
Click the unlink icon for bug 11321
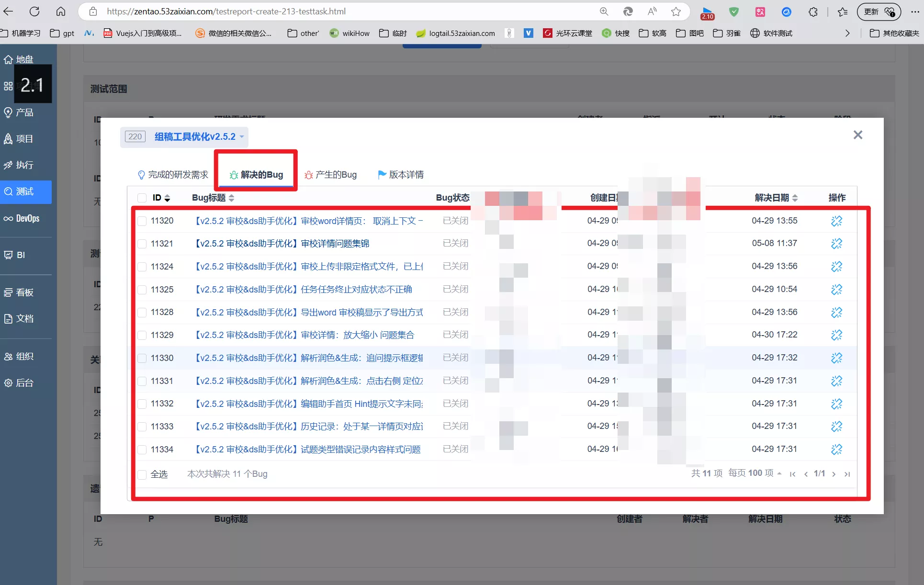point(836,244)
